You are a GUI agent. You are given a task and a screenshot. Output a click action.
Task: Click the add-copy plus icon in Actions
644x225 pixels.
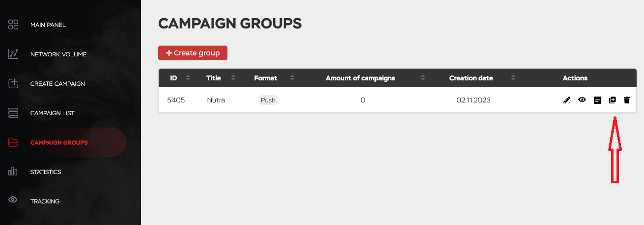612,100
